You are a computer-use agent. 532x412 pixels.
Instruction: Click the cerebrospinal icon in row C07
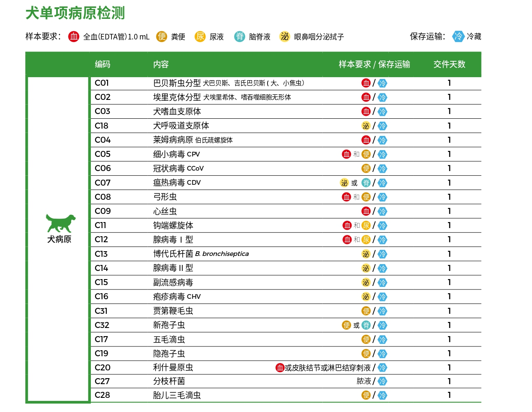pos(366,183)
